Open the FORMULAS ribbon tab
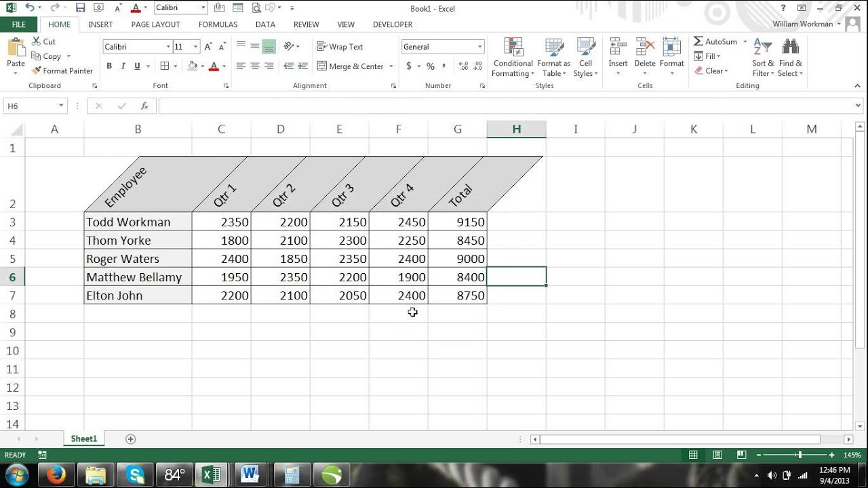This screenshot has width=868, height=488. point(218,24)
